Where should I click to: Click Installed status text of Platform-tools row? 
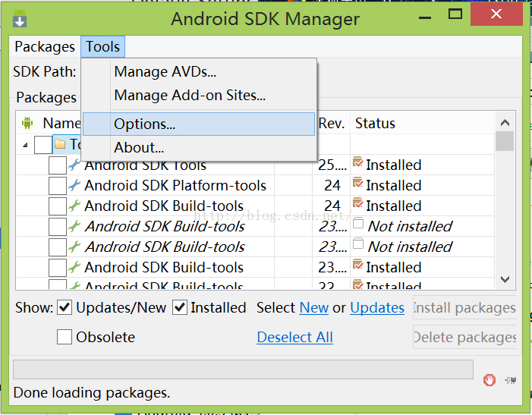(394, 185)
